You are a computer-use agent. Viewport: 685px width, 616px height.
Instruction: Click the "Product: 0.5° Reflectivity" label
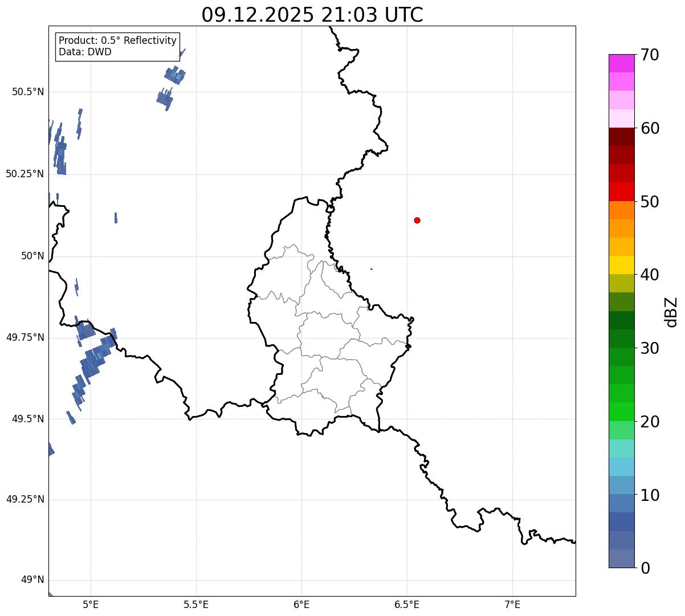118,41
